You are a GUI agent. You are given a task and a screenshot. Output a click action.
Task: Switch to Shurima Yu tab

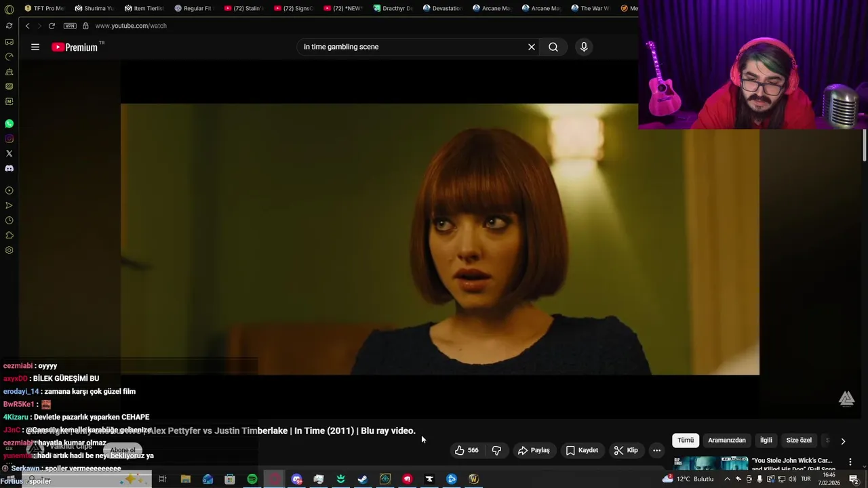point(94,8)
